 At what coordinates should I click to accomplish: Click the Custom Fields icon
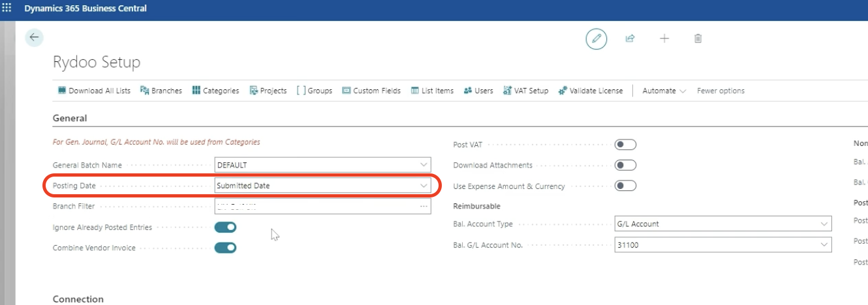(347, 91)
